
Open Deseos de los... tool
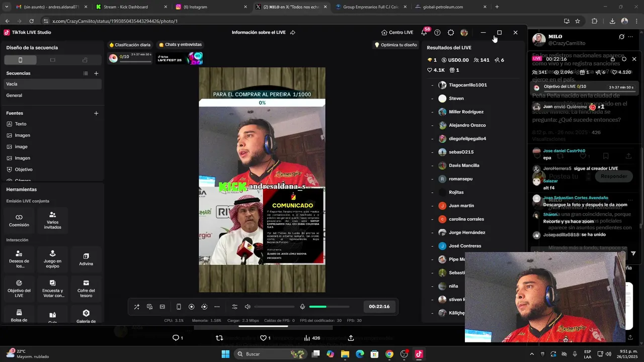click(19, 259)
